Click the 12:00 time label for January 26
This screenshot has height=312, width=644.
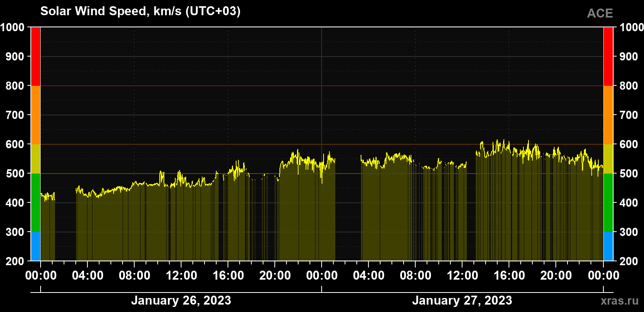[x=181, y=276]
